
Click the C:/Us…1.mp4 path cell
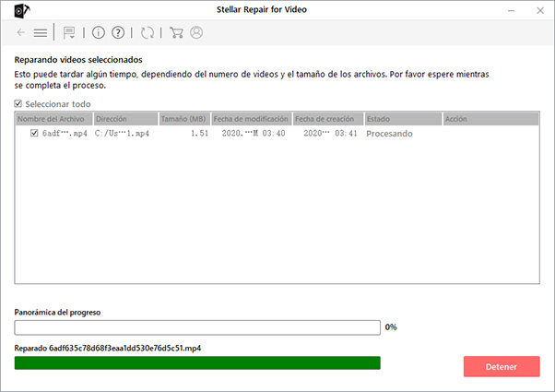click(x=122, y=134)
